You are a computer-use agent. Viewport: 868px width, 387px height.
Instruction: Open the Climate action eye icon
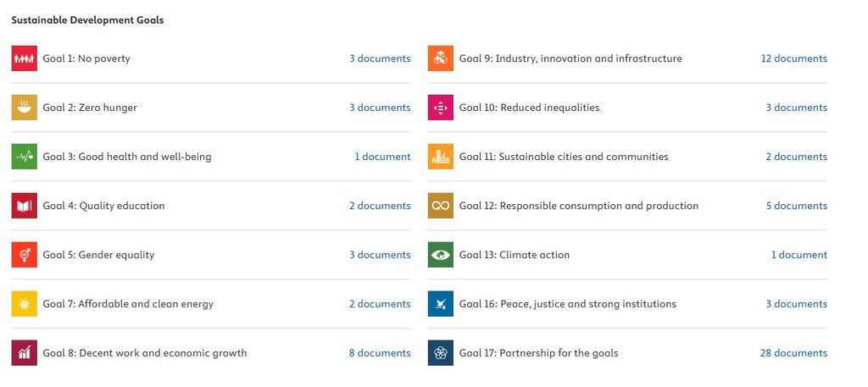[x=441, y=255]
